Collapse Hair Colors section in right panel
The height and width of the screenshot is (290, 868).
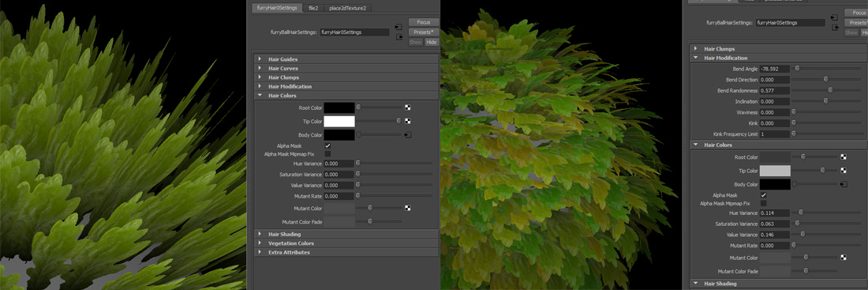pos(779,145)
